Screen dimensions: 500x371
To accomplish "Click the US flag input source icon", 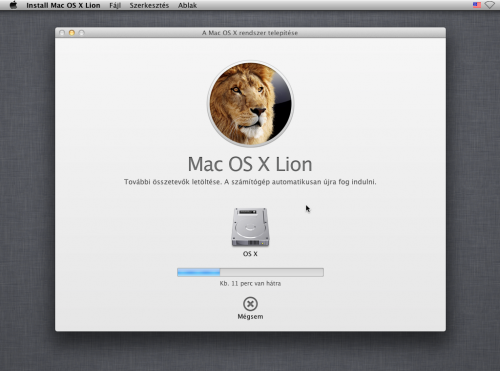I will (x=477, y=5).
